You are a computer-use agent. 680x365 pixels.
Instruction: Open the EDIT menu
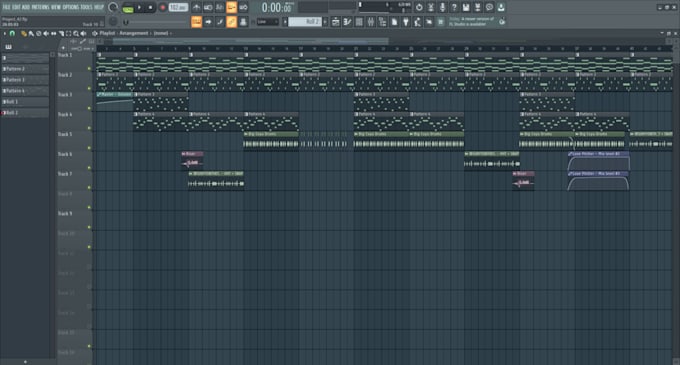(x=16, y=7)
